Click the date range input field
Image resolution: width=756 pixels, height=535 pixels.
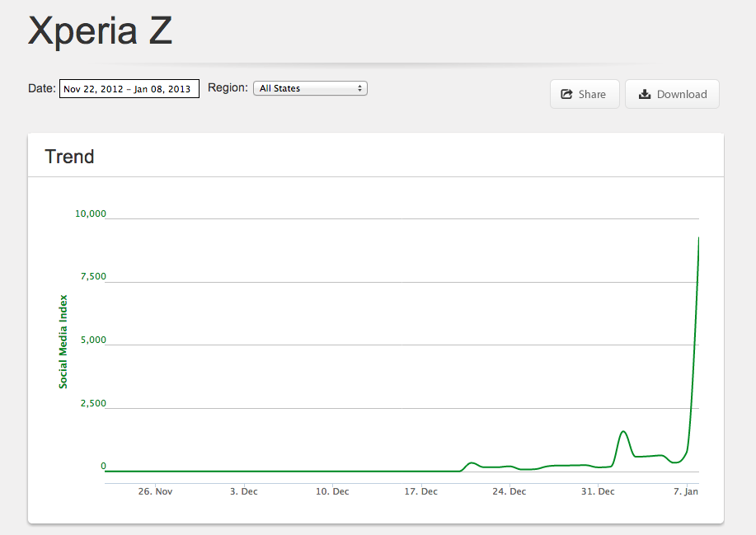[x=129, y=89]
